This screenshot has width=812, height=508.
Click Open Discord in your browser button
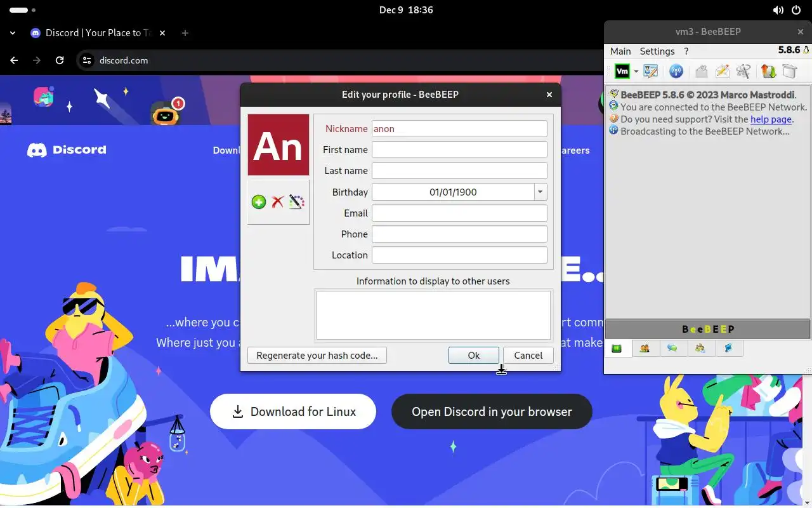pos(492,411)
